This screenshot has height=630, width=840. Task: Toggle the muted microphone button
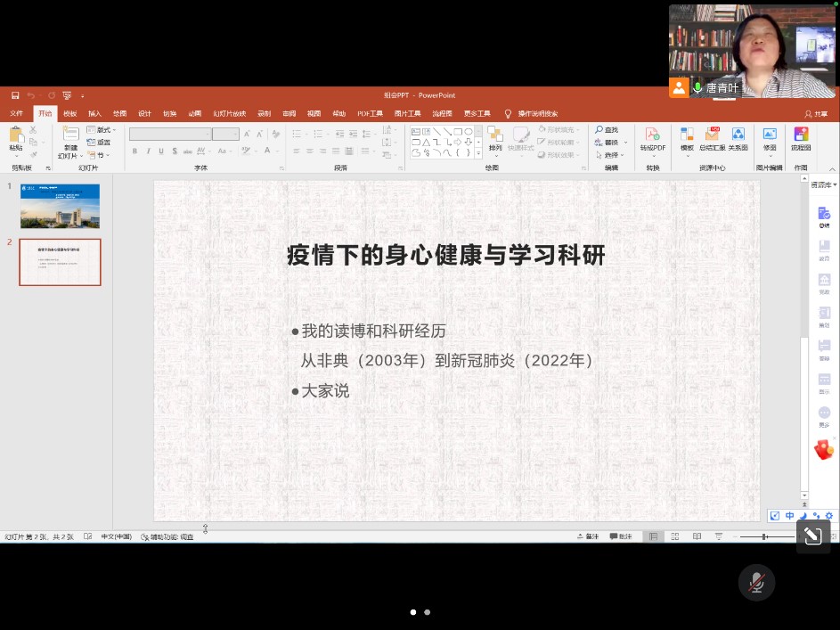pos(756,583)
